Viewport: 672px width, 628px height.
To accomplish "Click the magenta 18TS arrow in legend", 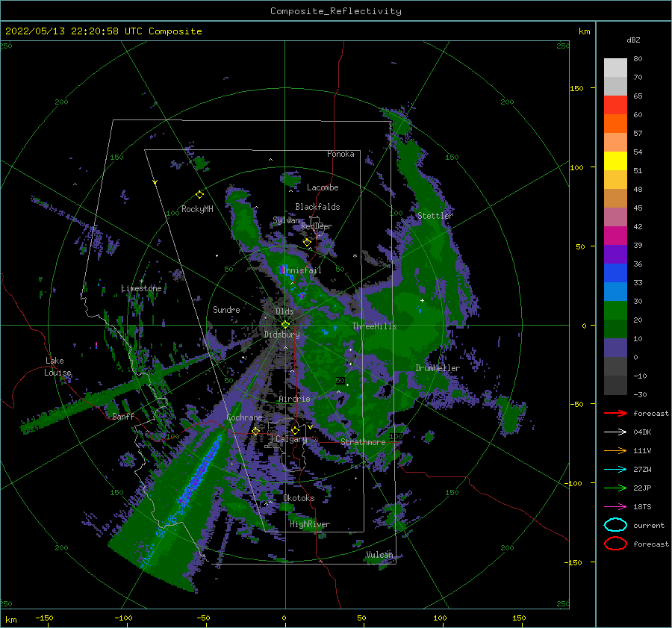I will coord(615,507).
